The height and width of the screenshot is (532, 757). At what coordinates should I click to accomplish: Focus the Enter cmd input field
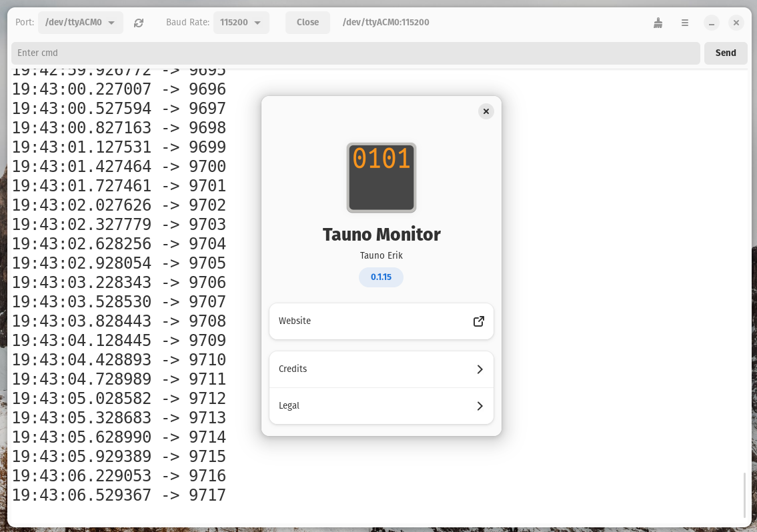(355, 53)
